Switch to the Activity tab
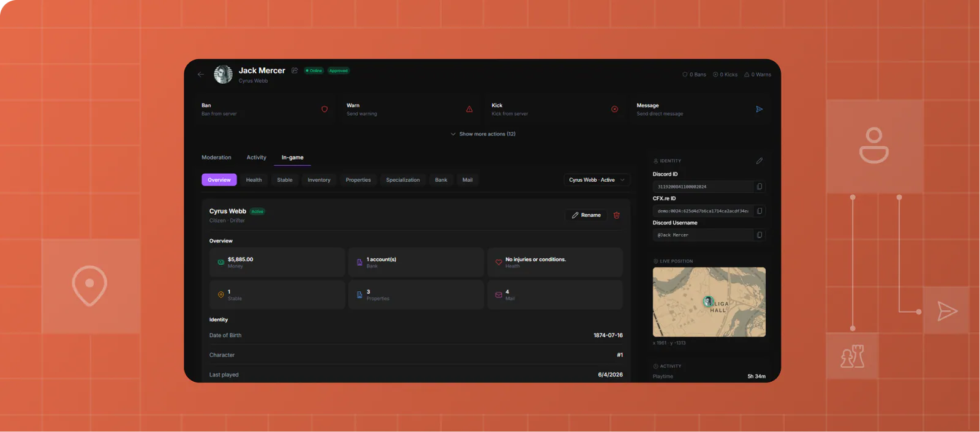This screenshot has height=432, width=980. [x=256, y=157]
